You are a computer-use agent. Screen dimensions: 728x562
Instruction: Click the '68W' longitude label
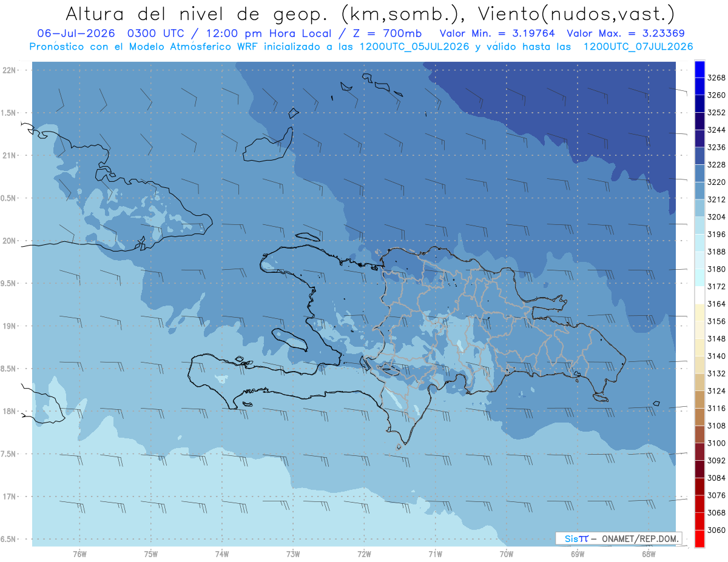649,554
